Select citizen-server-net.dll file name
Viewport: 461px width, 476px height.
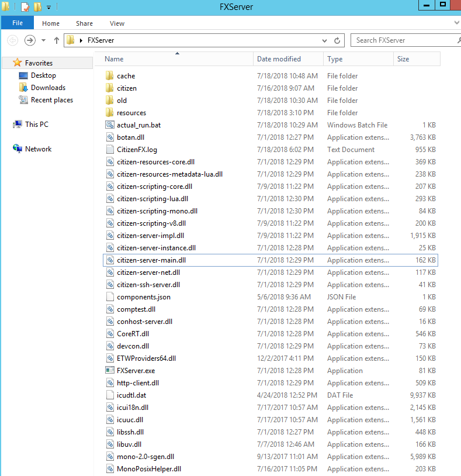[148, 273]
